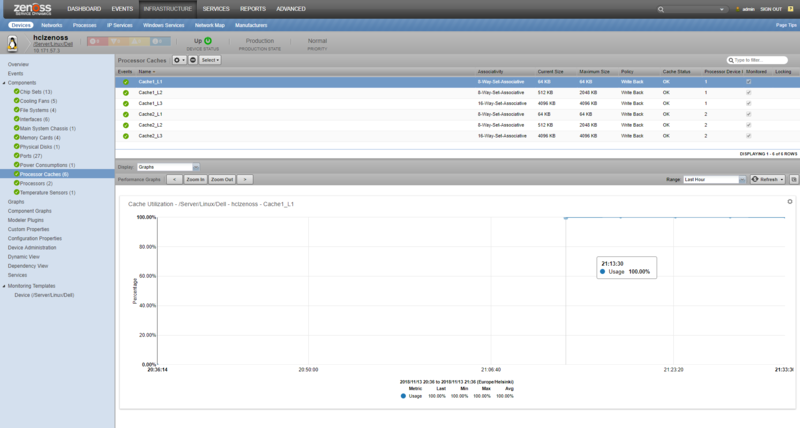This screenshot has height=428, width=800.
Task: Click the Cache2_L1 event status icon
Action: pos(126,115)
